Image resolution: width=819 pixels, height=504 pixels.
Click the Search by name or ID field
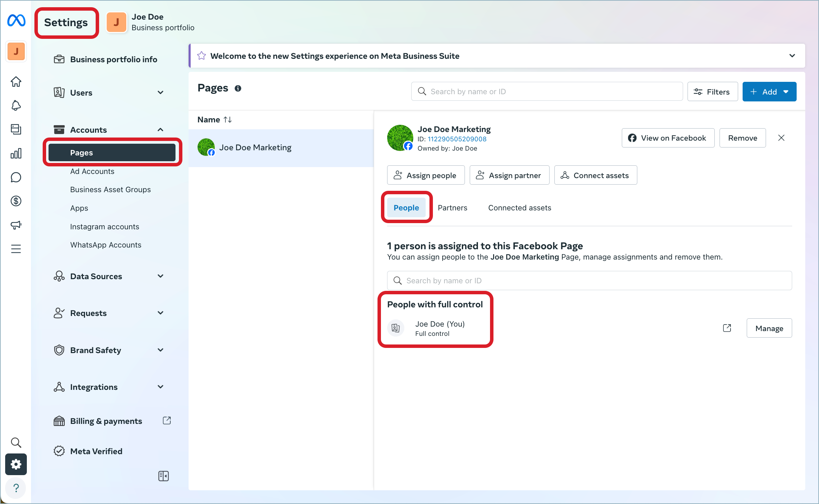pos(546,91)
